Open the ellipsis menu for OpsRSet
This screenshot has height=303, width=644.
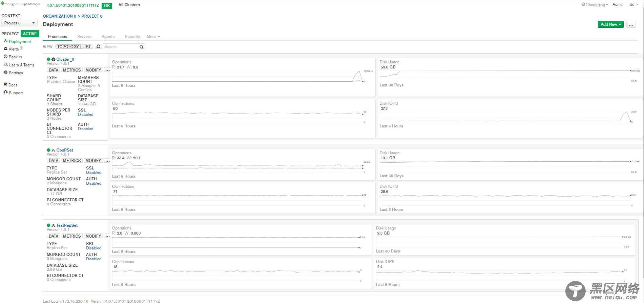[x=107, y=161]
